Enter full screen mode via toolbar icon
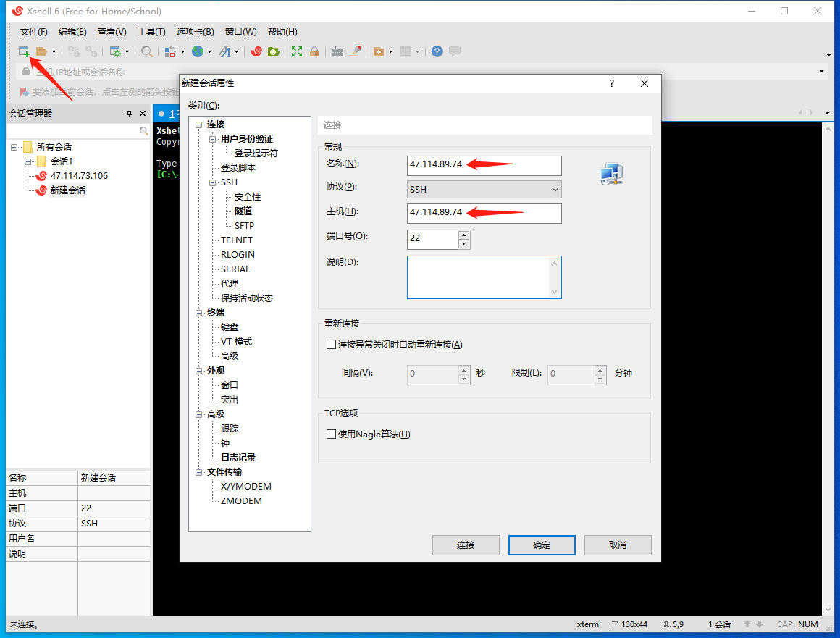840x638 pixels. (297, 51)
